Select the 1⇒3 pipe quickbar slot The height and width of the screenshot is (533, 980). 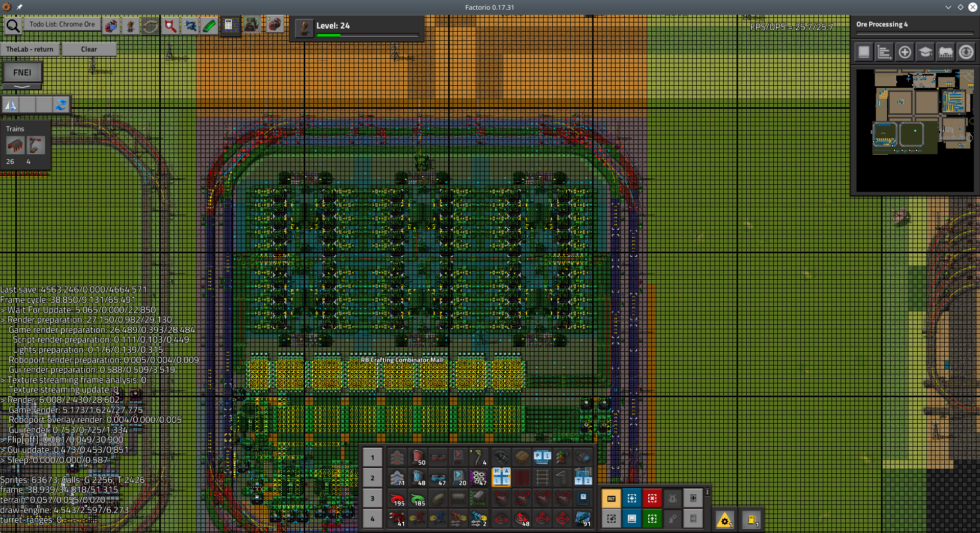pos(542,498)
